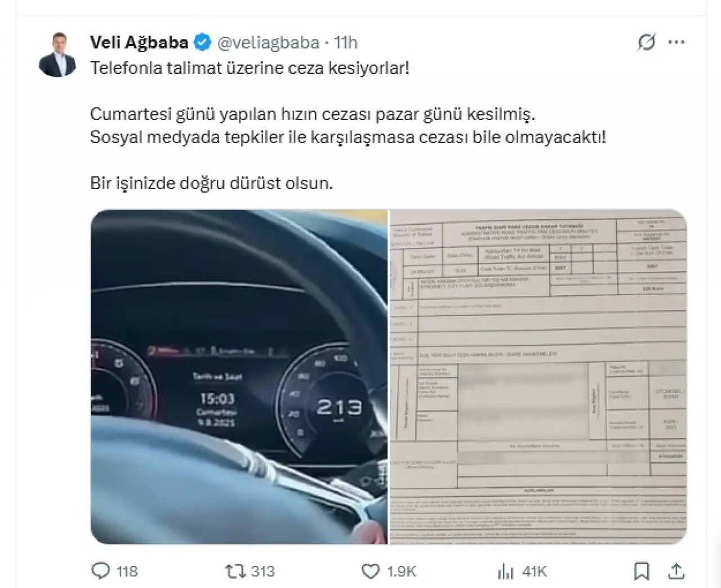The height and width of the screenshot is (588, 721).
Task: Click the retweet arrows icon
Action: (x=234, y=571)
